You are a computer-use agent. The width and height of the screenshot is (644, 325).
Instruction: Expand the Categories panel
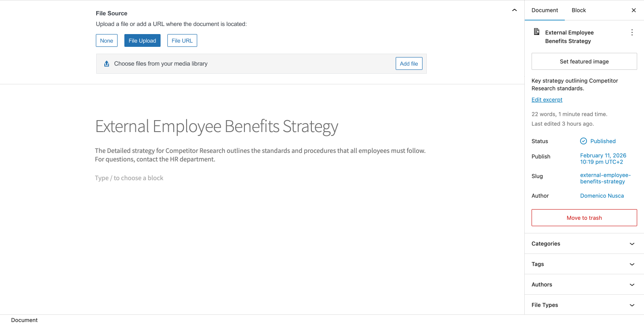[x=584, y=244]
